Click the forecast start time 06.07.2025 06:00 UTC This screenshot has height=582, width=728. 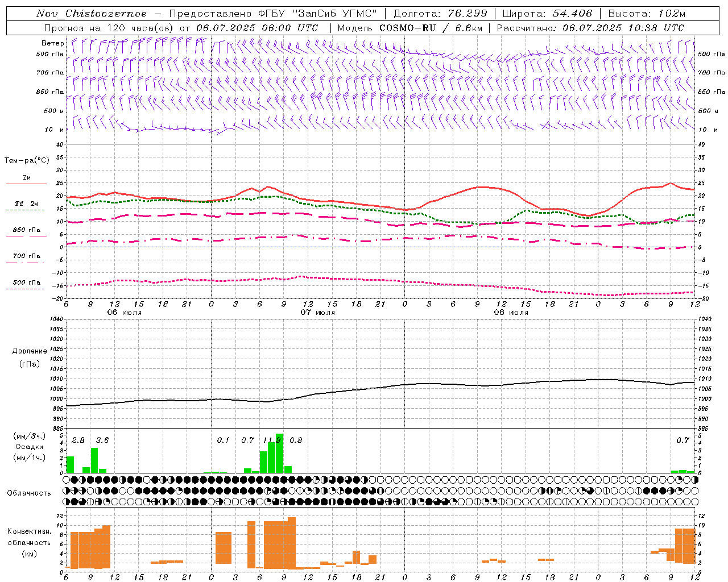pos(257,28)
